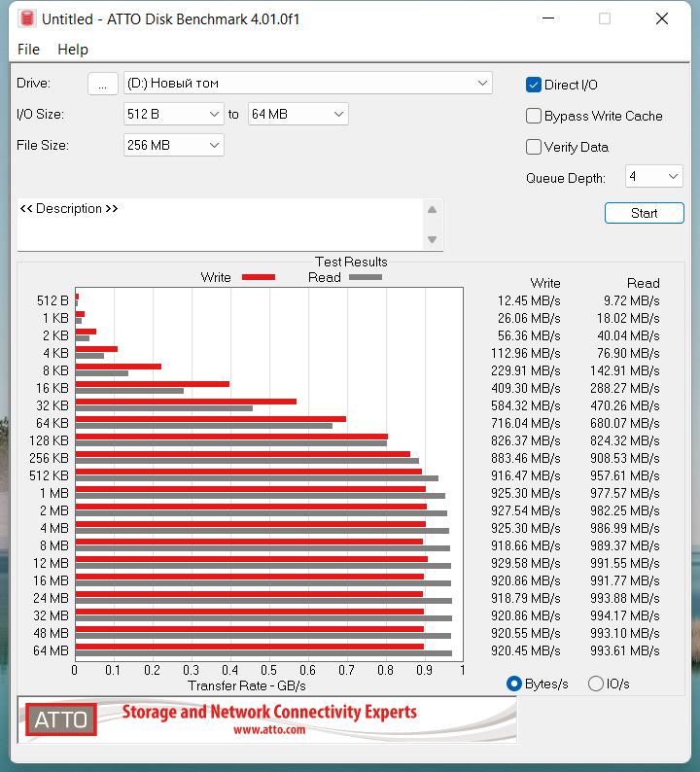The image size is (700, 772).
Task: Click the drive browse '...' button
Action: point(103,84)
